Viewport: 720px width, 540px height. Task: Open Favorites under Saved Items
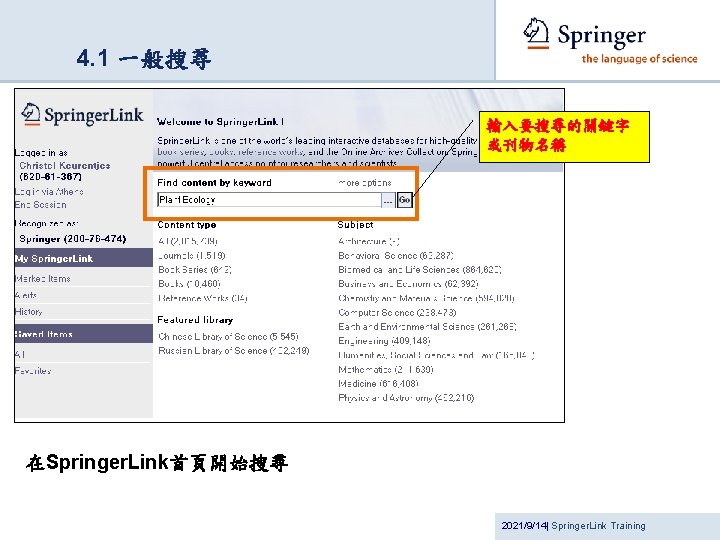(x=33, y=371)
